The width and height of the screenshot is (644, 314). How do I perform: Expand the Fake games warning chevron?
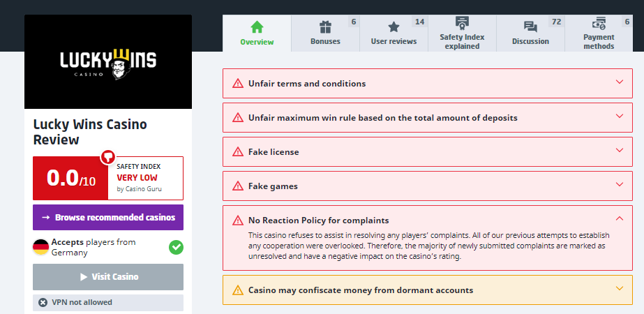619,185
